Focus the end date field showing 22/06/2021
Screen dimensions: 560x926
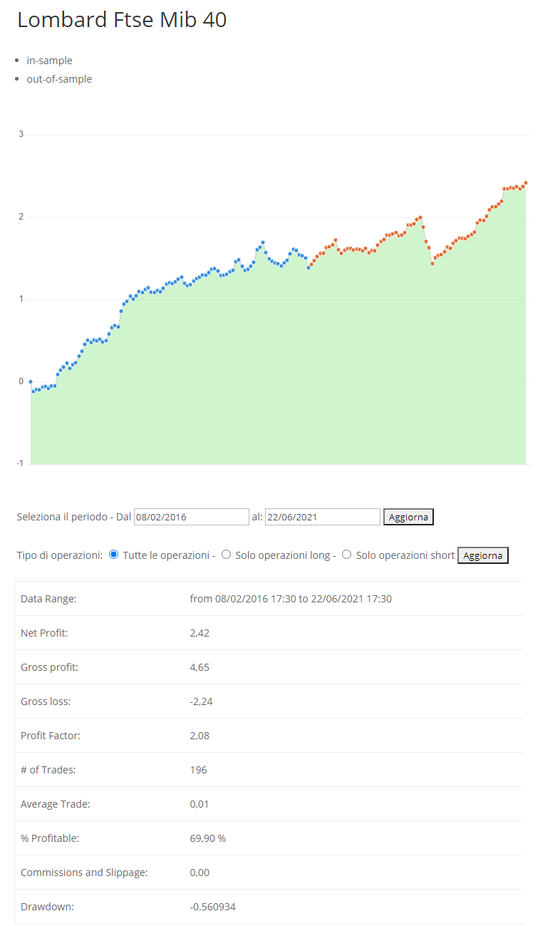(x=322, y=517)
